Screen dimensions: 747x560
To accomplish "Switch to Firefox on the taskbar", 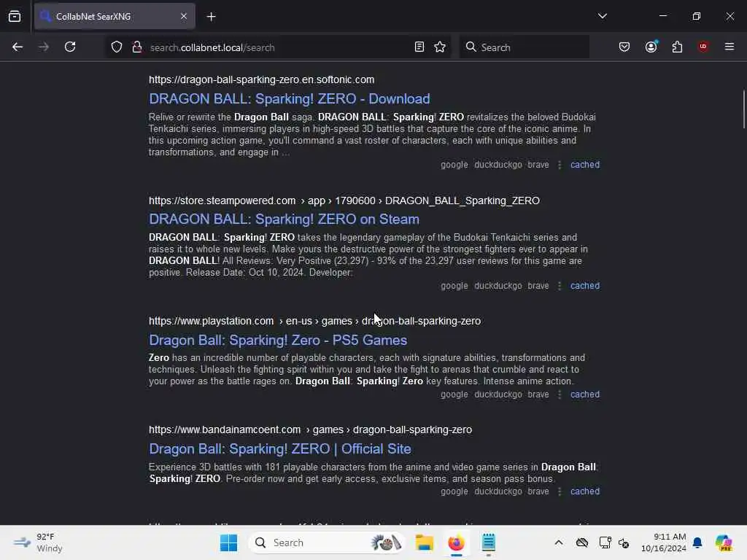I will [x=456, y=542].
